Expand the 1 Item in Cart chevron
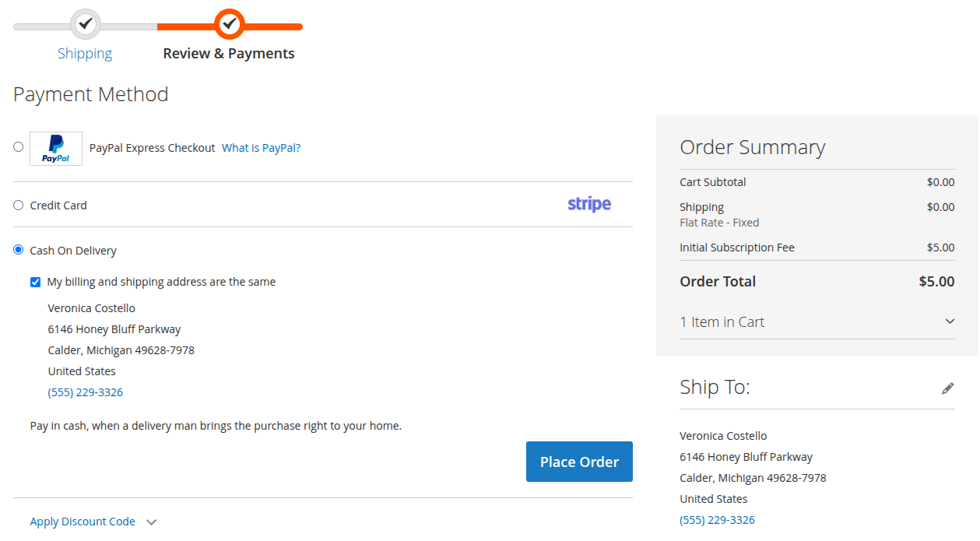Viewport: 980px width, 541px height. pyautogui.click(x=950, y=321)
